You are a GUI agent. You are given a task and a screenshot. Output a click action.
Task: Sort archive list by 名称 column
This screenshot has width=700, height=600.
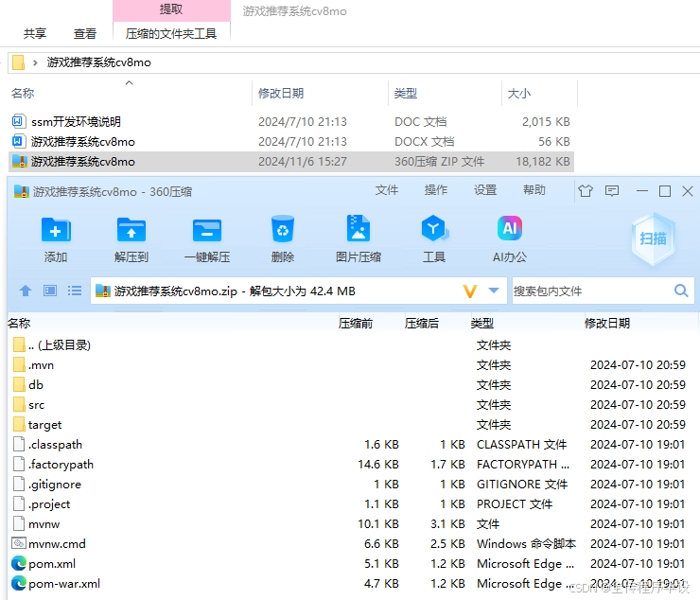[x=19, y=323]
